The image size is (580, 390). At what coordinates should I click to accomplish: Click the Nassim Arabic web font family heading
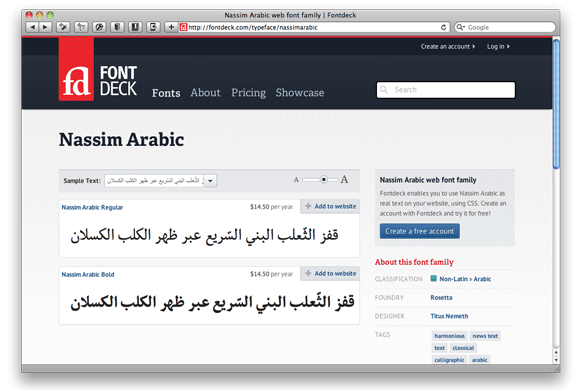click(428, 180)
